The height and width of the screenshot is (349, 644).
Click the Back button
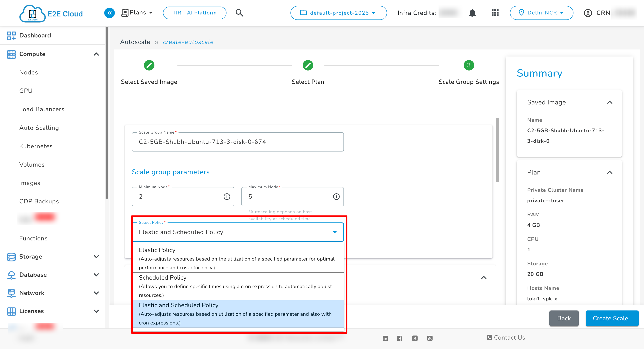tap(564, 318)
